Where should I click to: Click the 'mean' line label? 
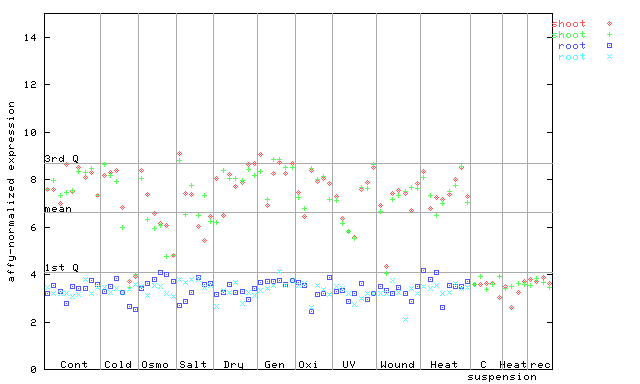pos(58,209)
